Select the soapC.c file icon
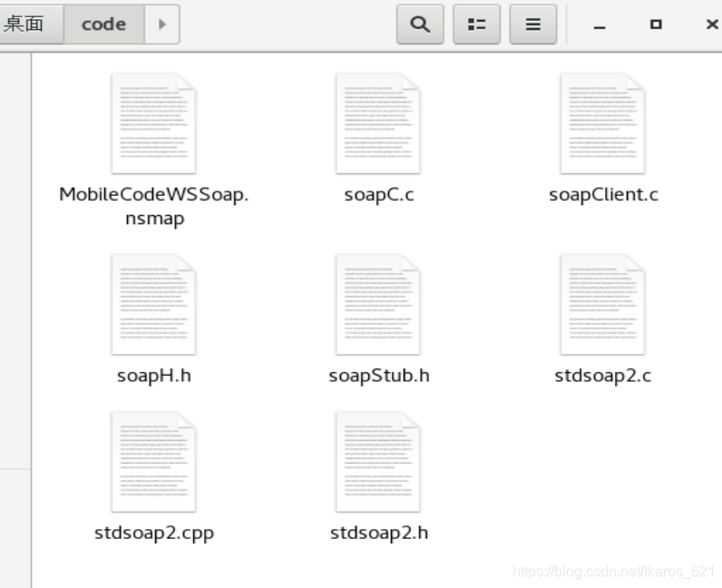 (378, 123)
